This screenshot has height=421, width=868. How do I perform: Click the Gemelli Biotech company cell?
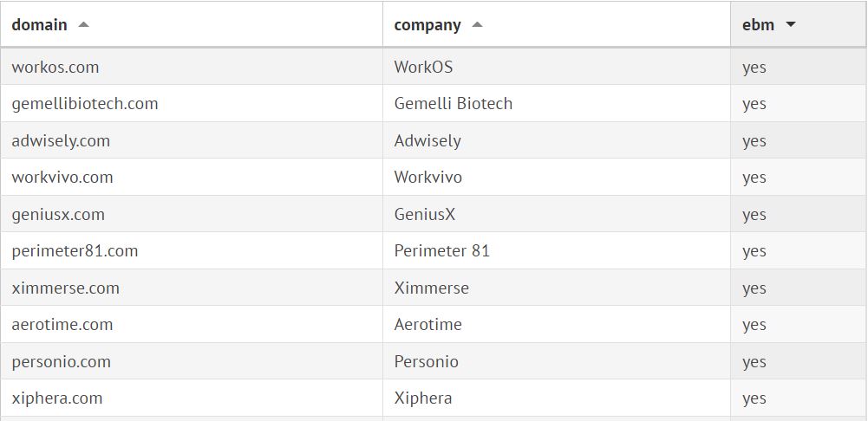coord(453,104)
